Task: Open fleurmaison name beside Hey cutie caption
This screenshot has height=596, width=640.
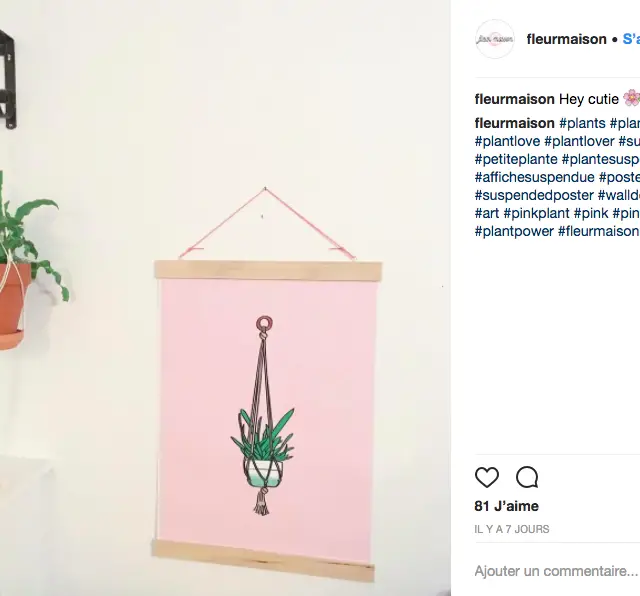Action: click(x=514, y=99)
